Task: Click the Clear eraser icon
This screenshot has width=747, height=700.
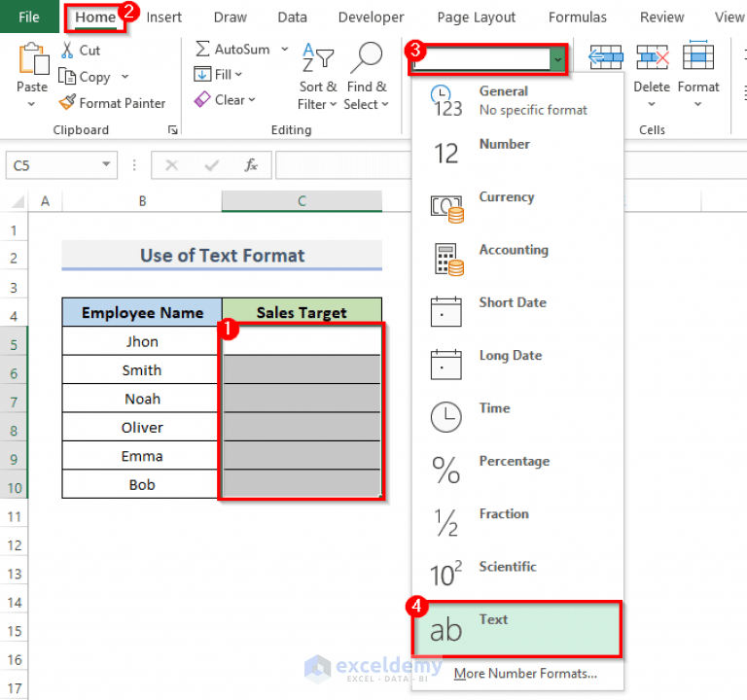Action: pyautogui.click(x=202, y=99)
